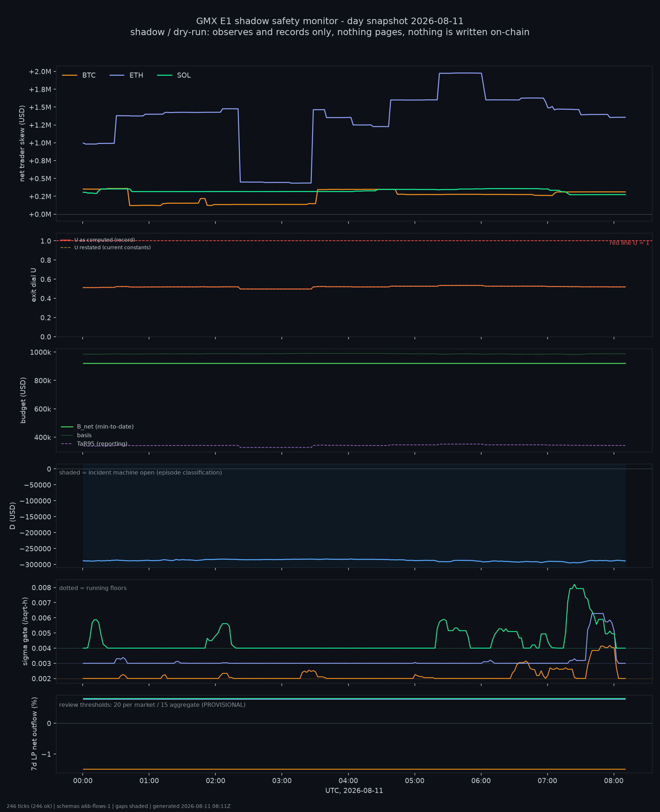Screen dimensions: 660x812
Task: Click the BTC legend label
Action: coord(89,75)
